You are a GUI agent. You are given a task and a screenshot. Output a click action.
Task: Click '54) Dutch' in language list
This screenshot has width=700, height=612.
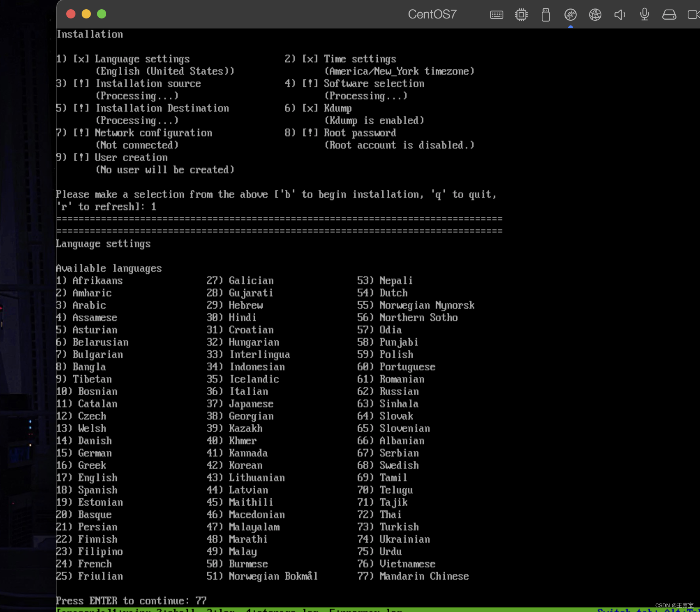(x=382, y=293)
